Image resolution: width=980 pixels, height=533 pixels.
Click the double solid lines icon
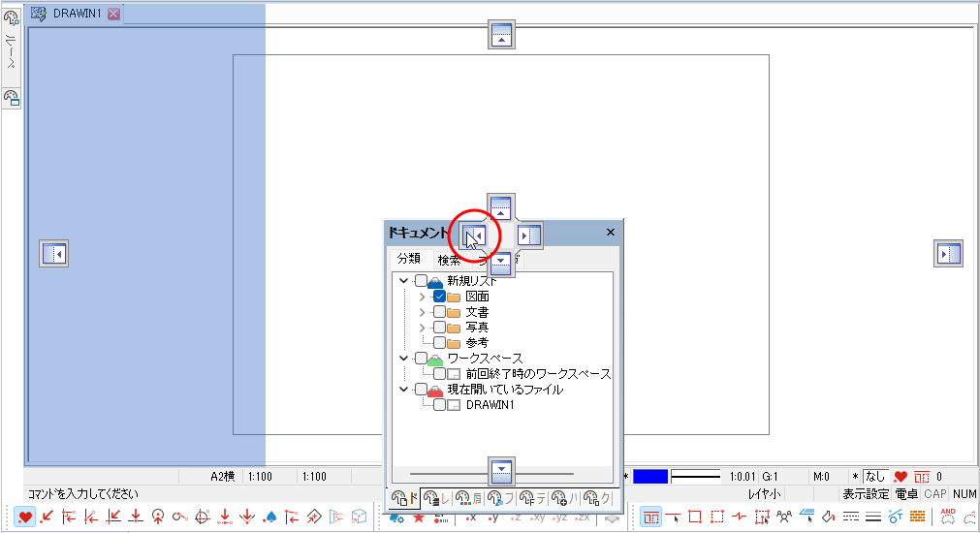(x=873, y=517)
